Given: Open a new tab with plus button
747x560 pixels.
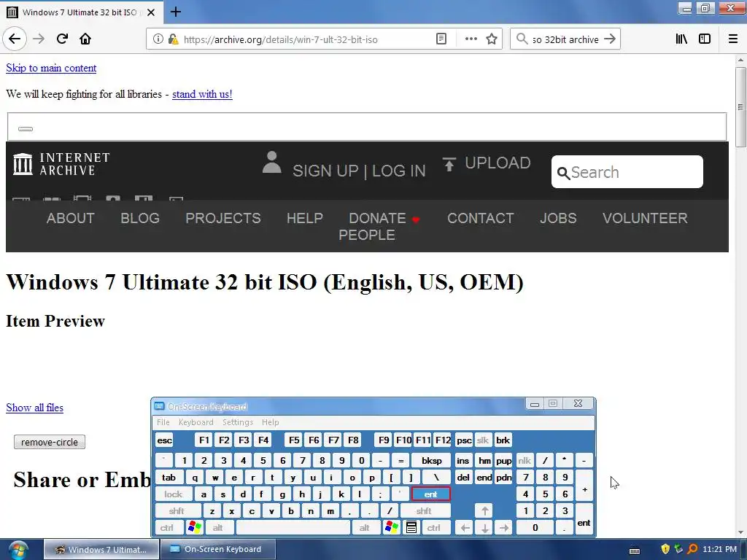Looking at the screenshot, I should (176, 12).
